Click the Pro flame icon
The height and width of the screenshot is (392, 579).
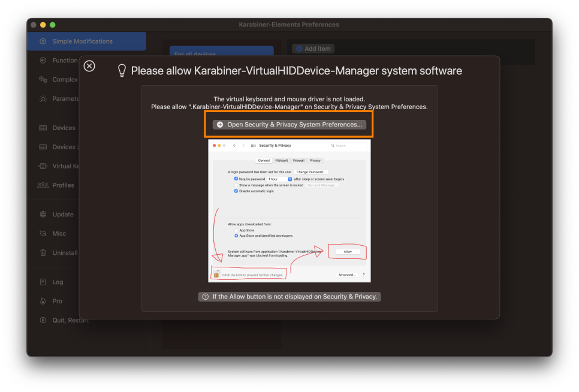point(43,301)
